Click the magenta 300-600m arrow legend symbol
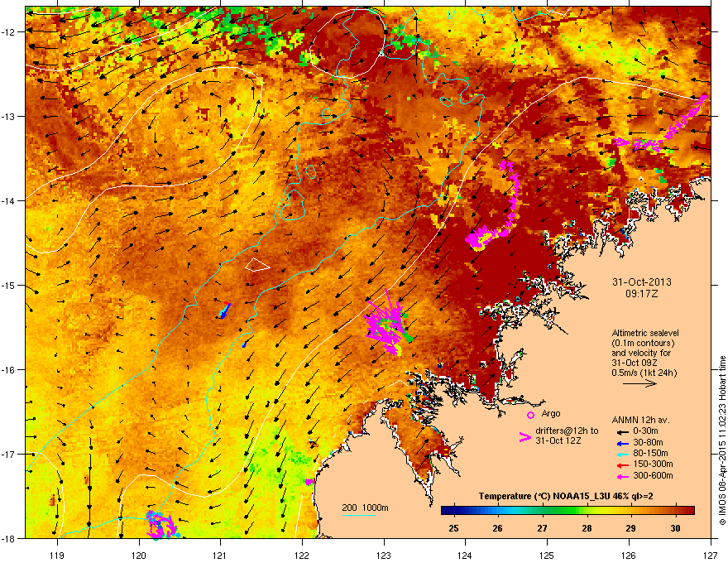The height and width of the screenshot is (563, 728). point(622,476)
